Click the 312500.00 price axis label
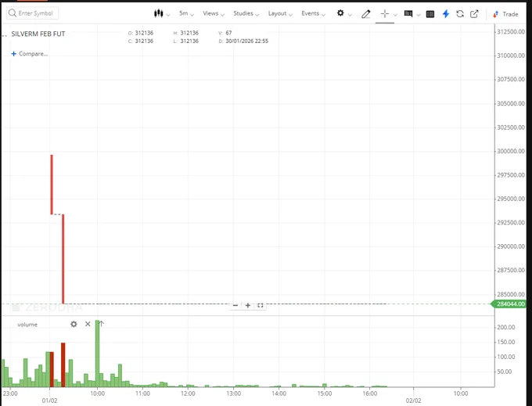This screenshot has width=532, height=406. (x=511, y=31)
